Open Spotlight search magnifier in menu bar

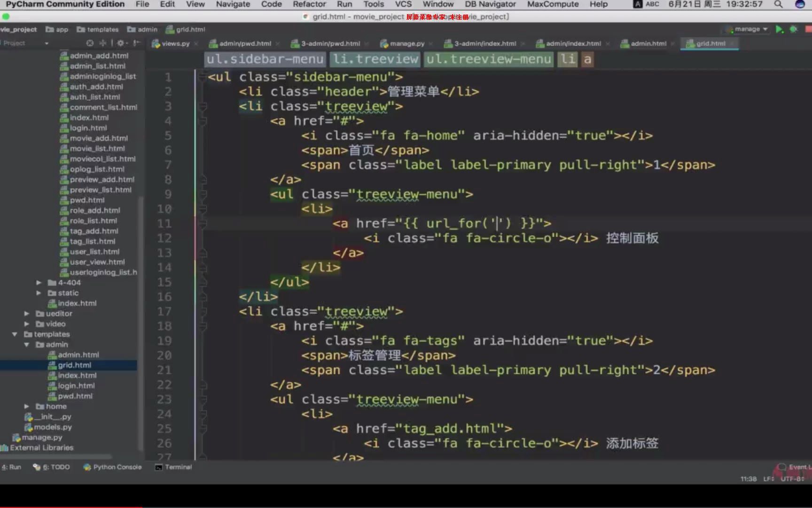tap(778, 4)
